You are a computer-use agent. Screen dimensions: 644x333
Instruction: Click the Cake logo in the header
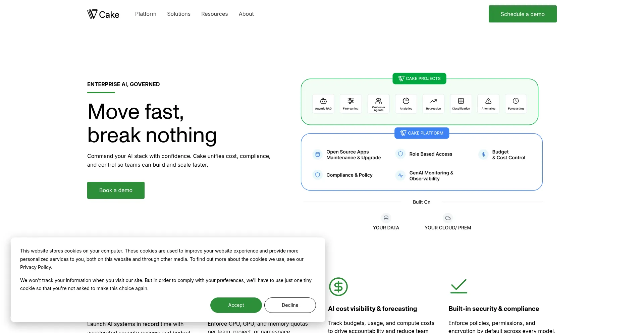point(103,14)
